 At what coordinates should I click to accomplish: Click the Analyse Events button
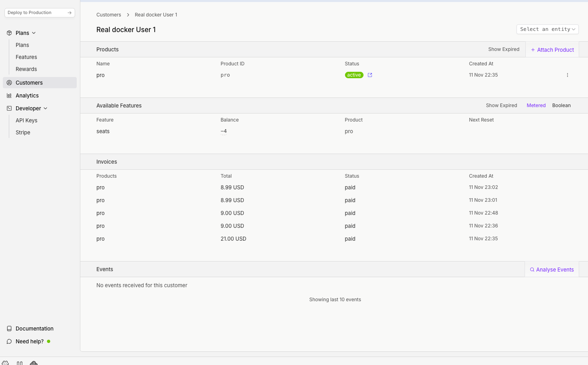pyautogui.click(x=552, y=270)
